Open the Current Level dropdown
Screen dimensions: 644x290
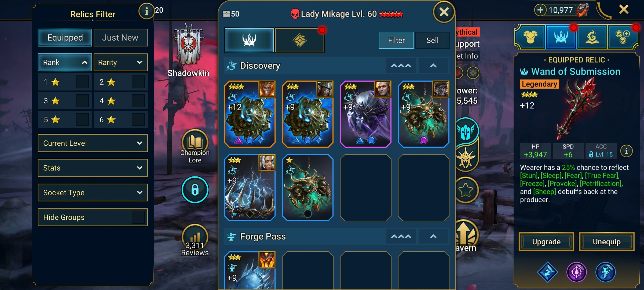(x=93, y=143)
